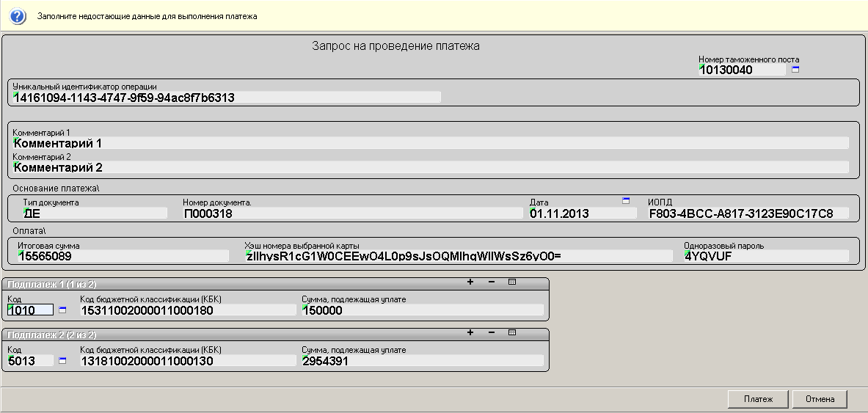The image size is (868, 413).
Task: Select the Комментарий 2 input field
Action: point(430,167)
